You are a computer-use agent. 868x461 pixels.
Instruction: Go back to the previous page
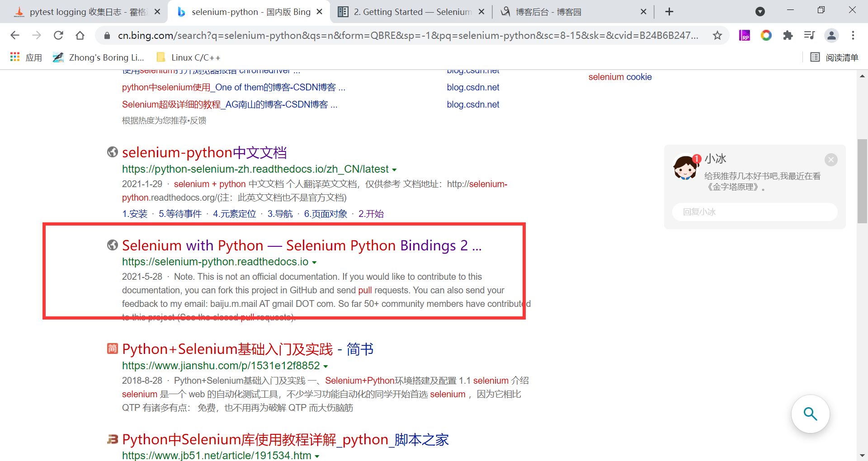click(15, 35)
